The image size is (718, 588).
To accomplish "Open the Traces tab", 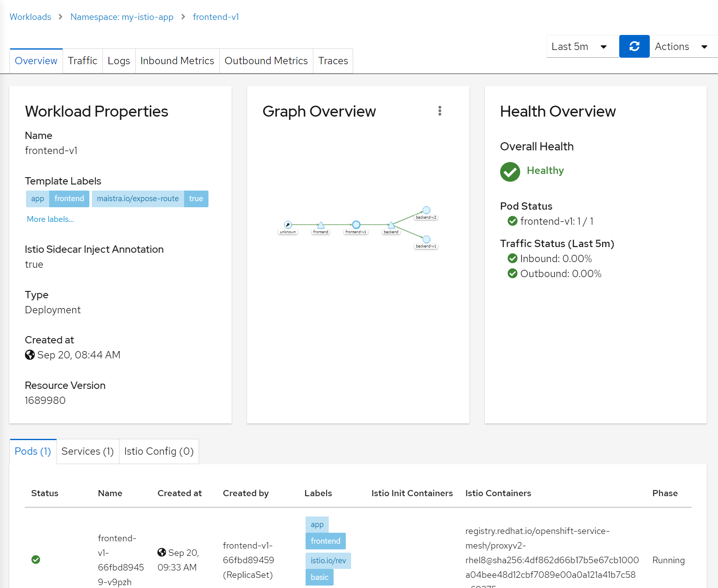I will (x=333, y=61).
